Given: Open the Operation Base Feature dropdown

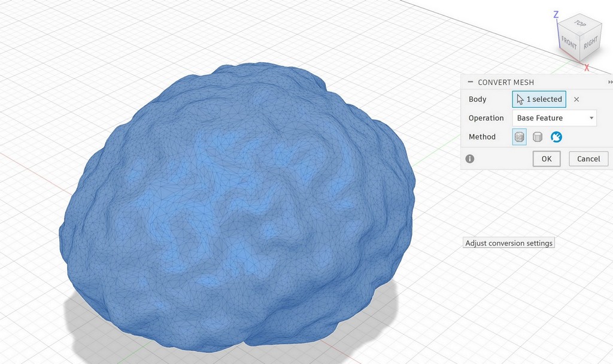Looking at the screenshot, I should click(x=554, y=118).
